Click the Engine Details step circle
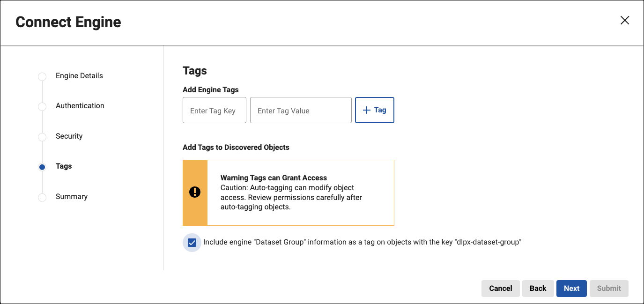 click(42, 76)
